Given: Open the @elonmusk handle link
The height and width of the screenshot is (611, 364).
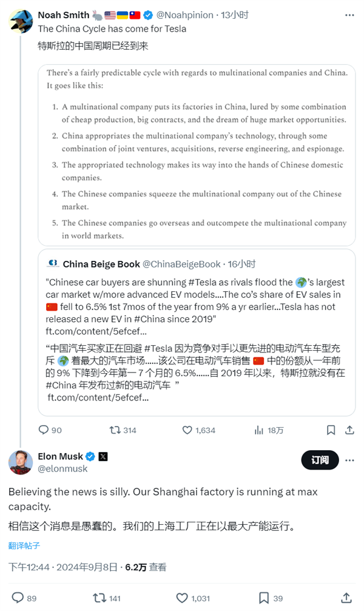Looking at the screenshot, I should (x=62, y=468).
